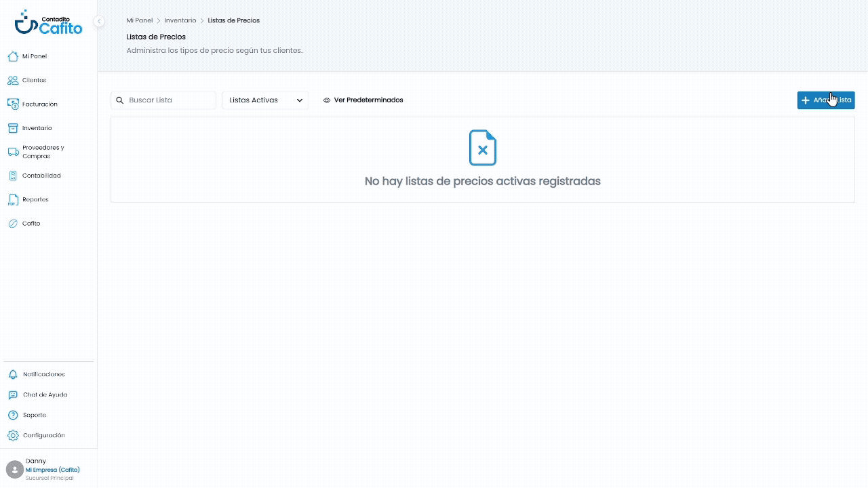This screenshot has width=868, height=488.
Task: Click the Inventario box icon
Action: pyautogui.click(x=13, y=128)
